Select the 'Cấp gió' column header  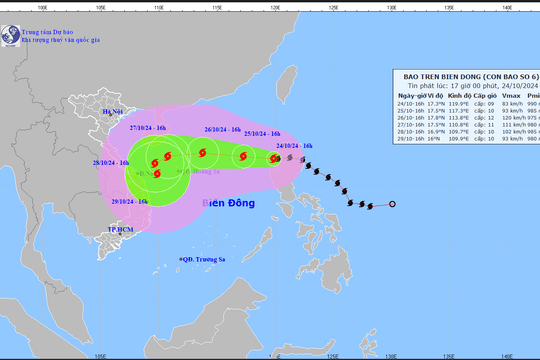tap(485, 96)
